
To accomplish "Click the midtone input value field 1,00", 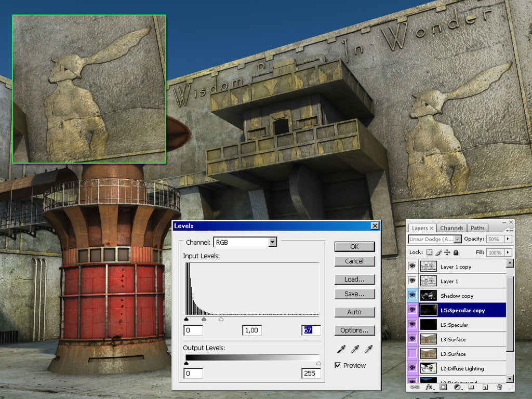I will pos(252,330).
